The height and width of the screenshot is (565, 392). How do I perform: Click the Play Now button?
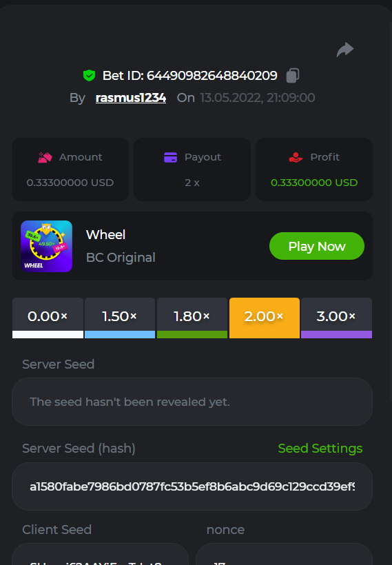(317, 246)
